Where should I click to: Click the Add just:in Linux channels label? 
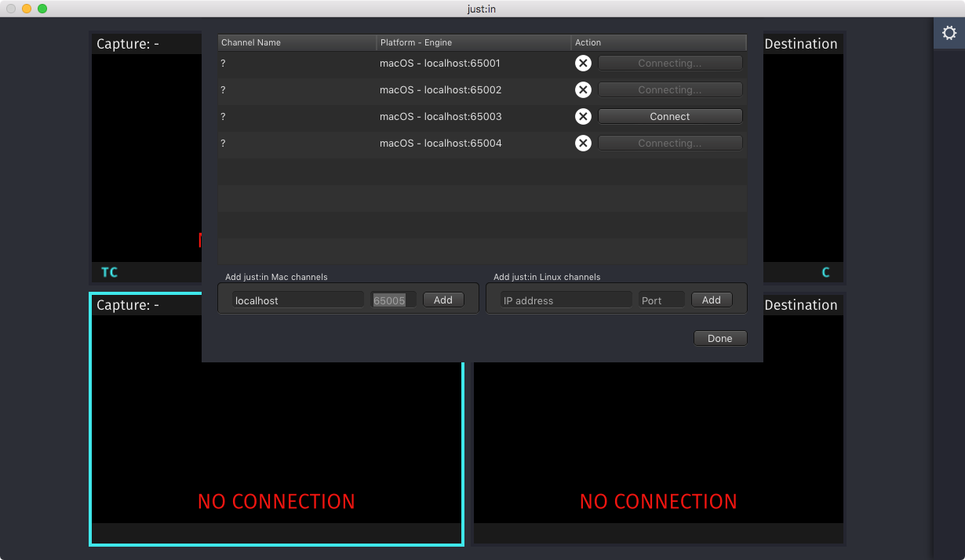(547, 277)
